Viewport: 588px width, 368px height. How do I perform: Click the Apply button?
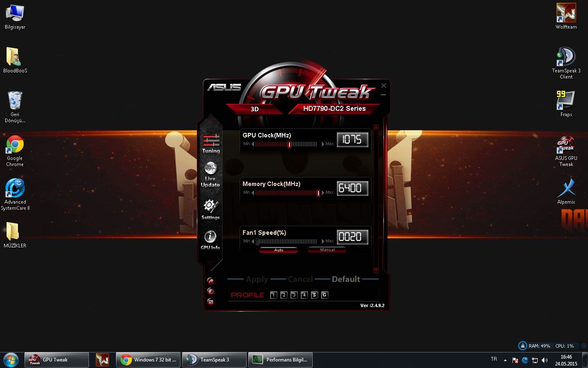[257, 279]
